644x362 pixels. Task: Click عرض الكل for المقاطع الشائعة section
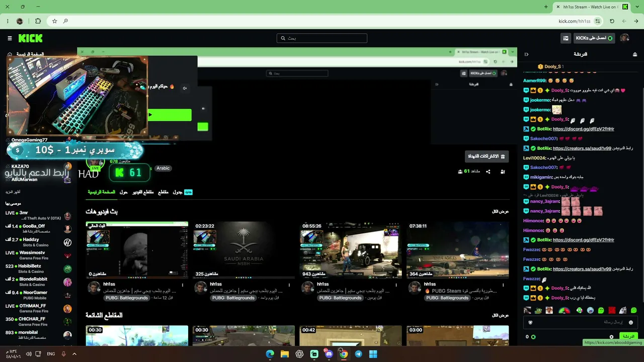point(500,315)
